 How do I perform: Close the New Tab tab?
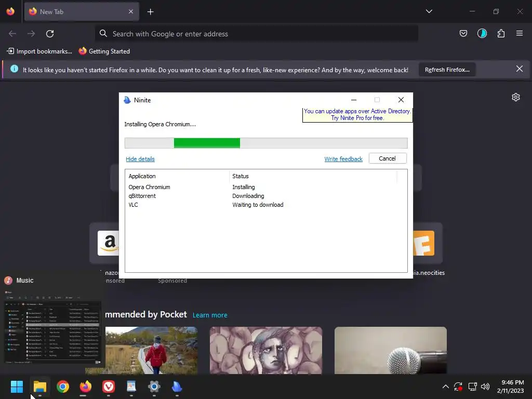click(131, 11)
